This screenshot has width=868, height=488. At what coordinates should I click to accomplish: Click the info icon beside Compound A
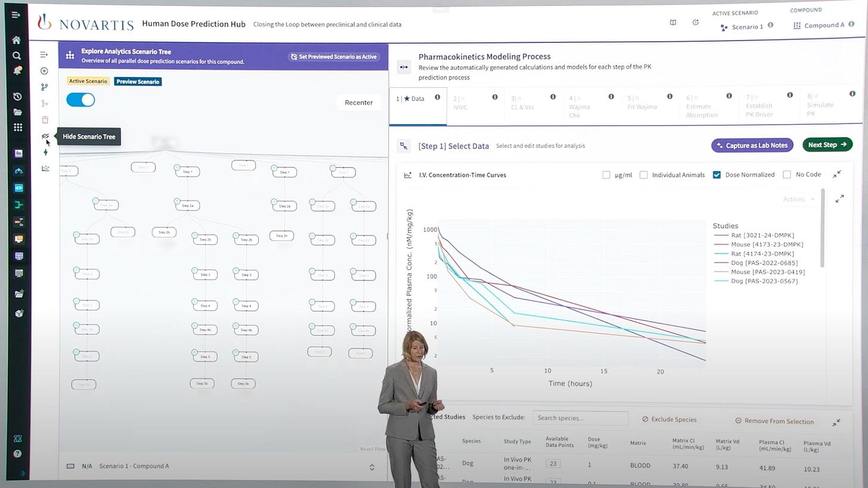tap(851, 25)
